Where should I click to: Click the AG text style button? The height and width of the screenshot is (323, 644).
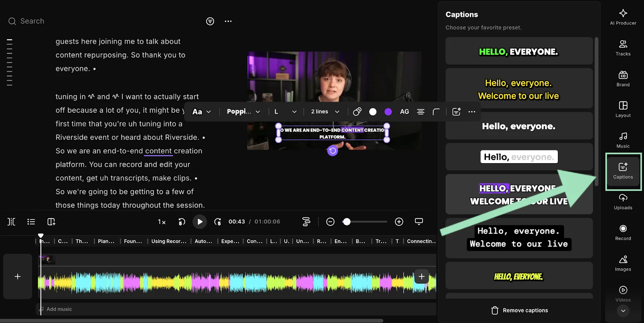point(405,112)
